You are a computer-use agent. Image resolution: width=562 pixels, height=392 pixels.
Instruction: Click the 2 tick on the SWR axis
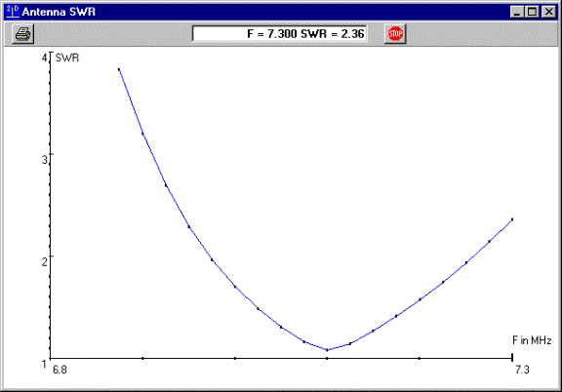pyautogui.click(x=45, y=261)
